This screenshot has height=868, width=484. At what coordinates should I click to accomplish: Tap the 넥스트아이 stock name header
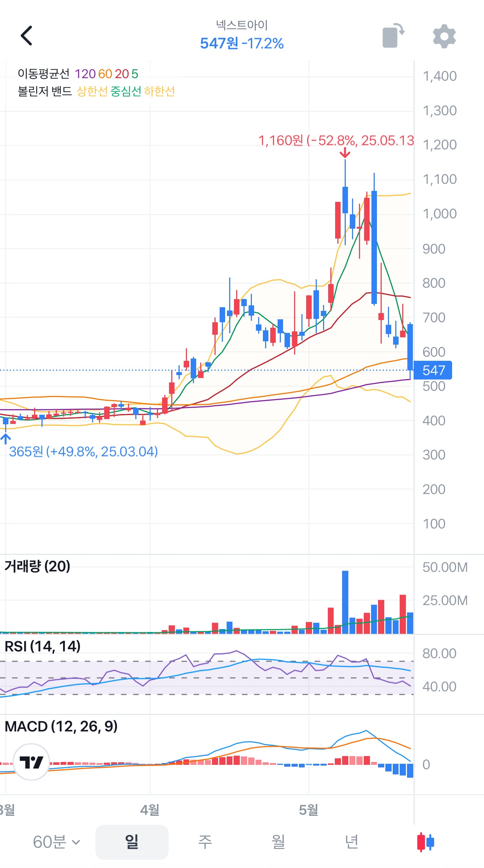(242, 25)
